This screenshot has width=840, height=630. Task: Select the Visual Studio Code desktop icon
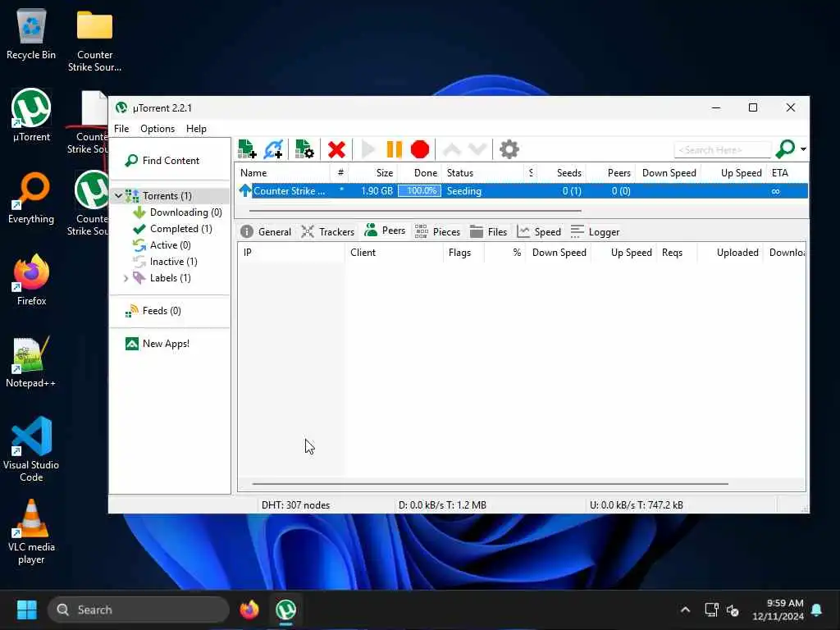click(31, 449)
